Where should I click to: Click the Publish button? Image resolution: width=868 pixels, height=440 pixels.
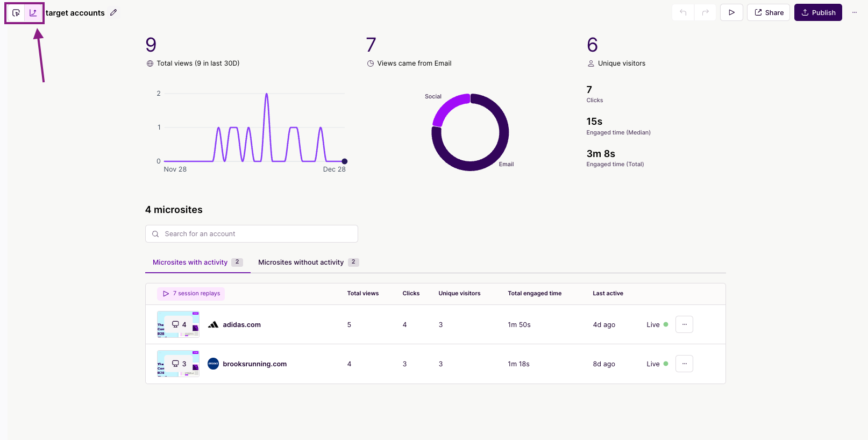pyautogui.click(x=817, y=12)
